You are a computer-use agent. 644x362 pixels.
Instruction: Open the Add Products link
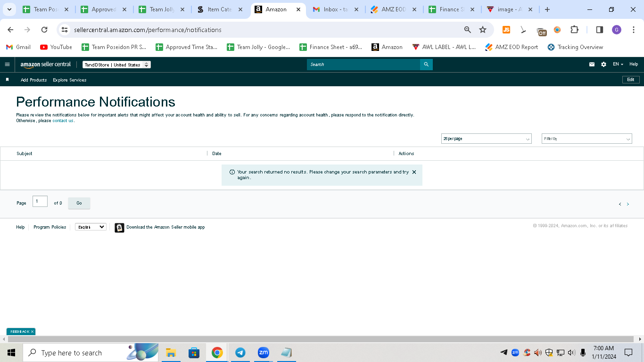(34, 80)
